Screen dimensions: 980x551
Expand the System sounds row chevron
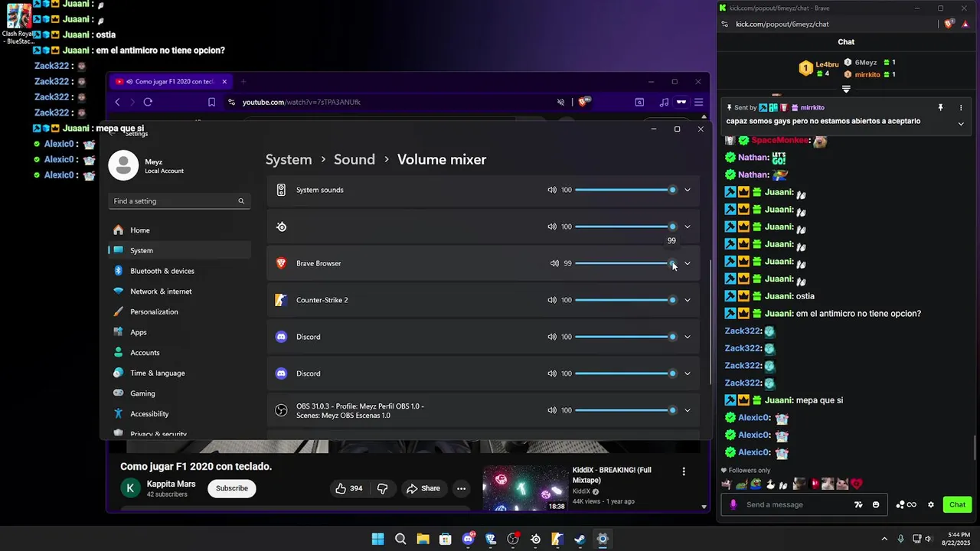click(x=687, y=190)
